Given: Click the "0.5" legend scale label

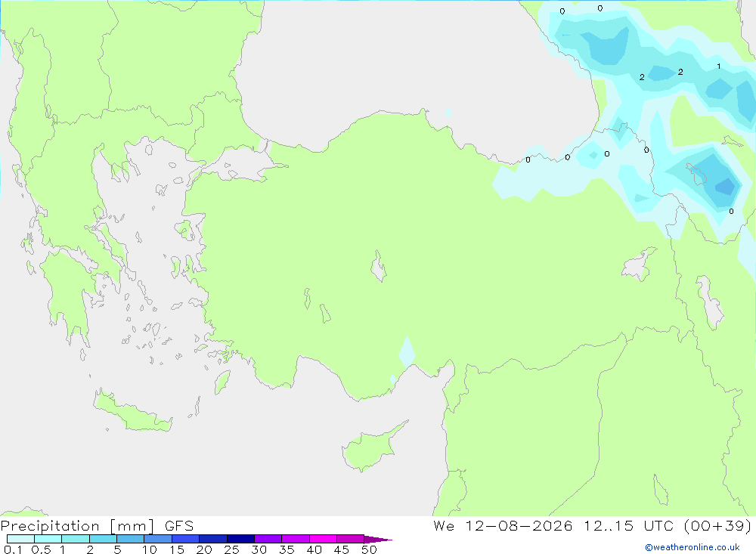Looking at the screenshot, I should pos(41,549).
